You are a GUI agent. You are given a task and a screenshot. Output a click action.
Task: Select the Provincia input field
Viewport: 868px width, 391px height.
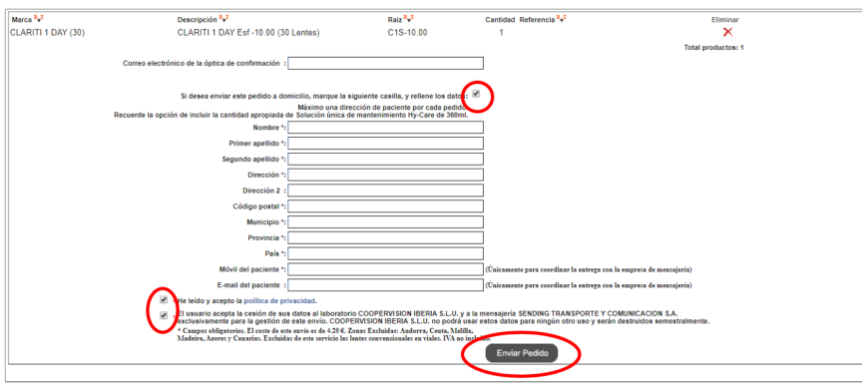(386, 237)
